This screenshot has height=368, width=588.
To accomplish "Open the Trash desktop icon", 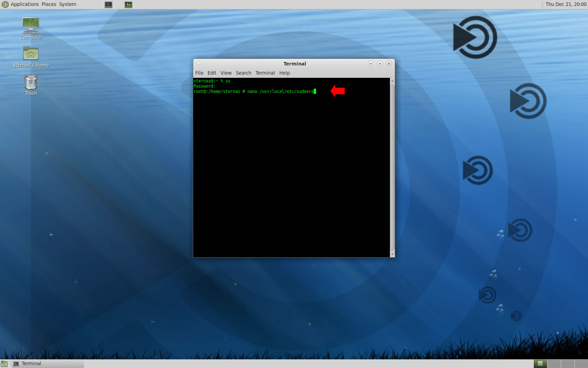I will pos(31,85).
